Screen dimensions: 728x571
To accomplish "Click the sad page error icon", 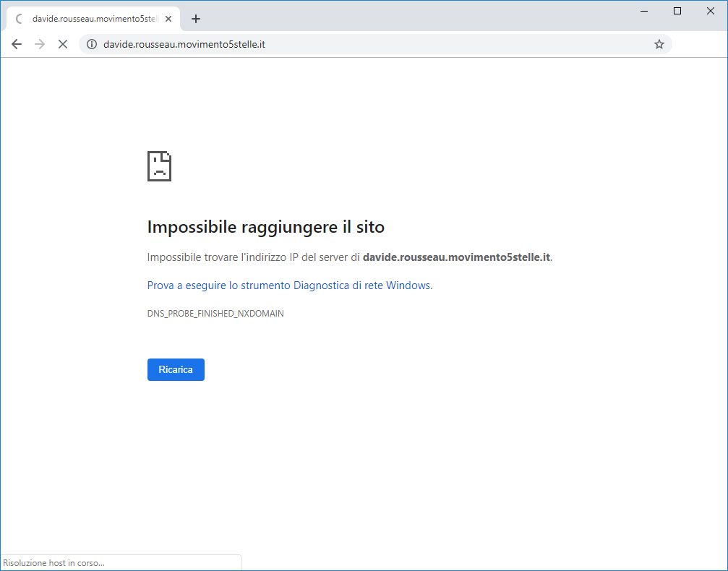I will pos(159,166).
